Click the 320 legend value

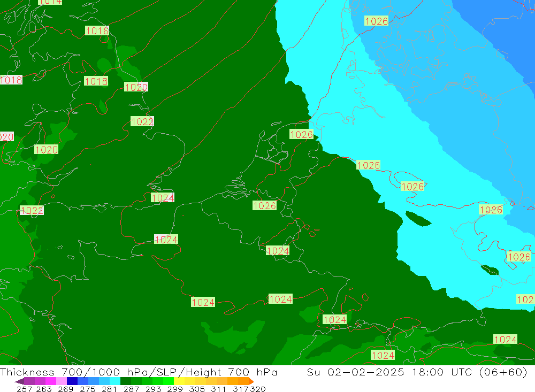pyautogui.click(x=258, y=389)
